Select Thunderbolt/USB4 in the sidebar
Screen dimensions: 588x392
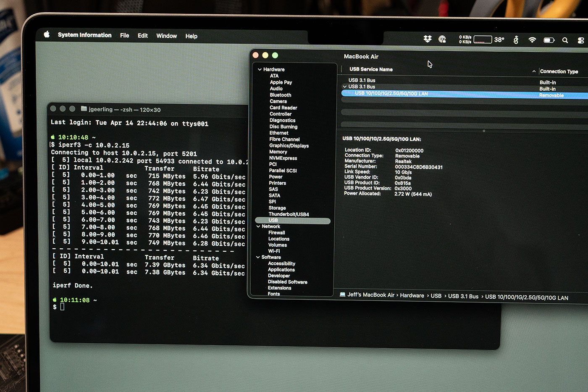point(289,214)
